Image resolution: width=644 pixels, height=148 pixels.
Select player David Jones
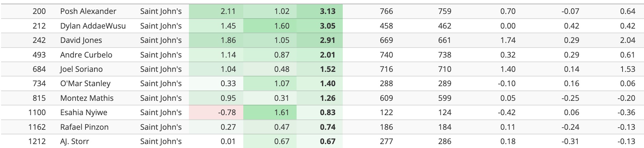click(81, 40)
